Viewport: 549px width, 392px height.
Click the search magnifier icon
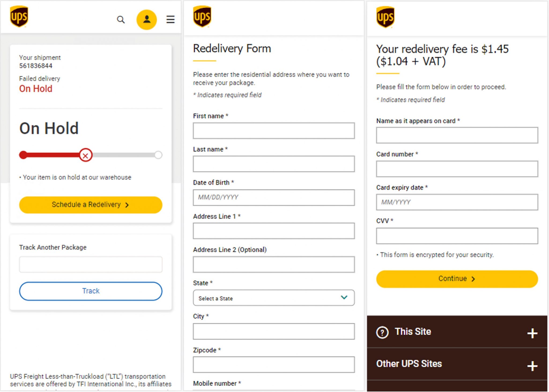121,20
